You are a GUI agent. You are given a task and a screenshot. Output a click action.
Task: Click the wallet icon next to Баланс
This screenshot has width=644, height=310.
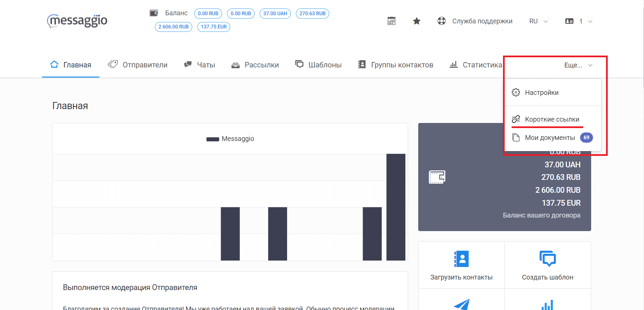tap(154, 13)
